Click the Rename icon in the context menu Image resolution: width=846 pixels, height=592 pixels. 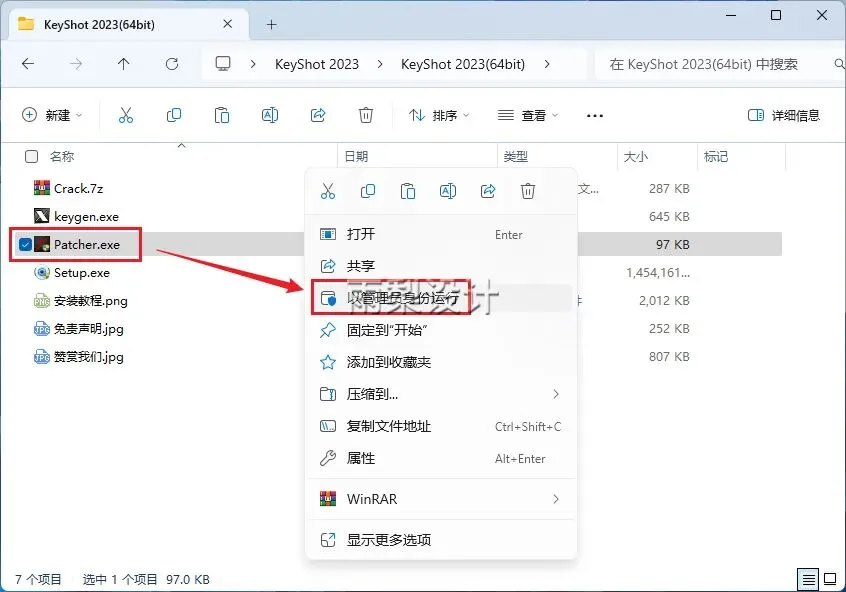pyautogui.click(x=448, y=191)
